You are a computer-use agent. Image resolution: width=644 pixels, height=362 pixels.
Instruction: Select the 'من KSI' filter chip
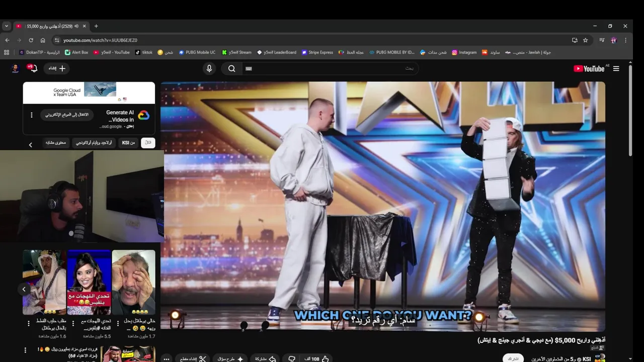[128, 143]
